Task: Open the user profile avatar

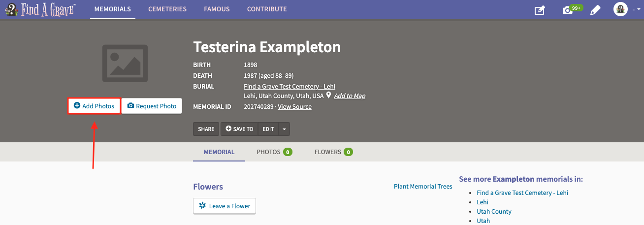Action: (620, 9)
